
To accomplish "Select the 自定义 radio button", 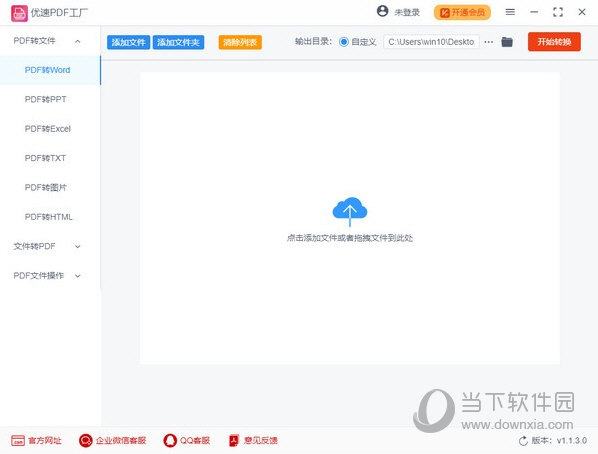I will click(x=344, y=42).
